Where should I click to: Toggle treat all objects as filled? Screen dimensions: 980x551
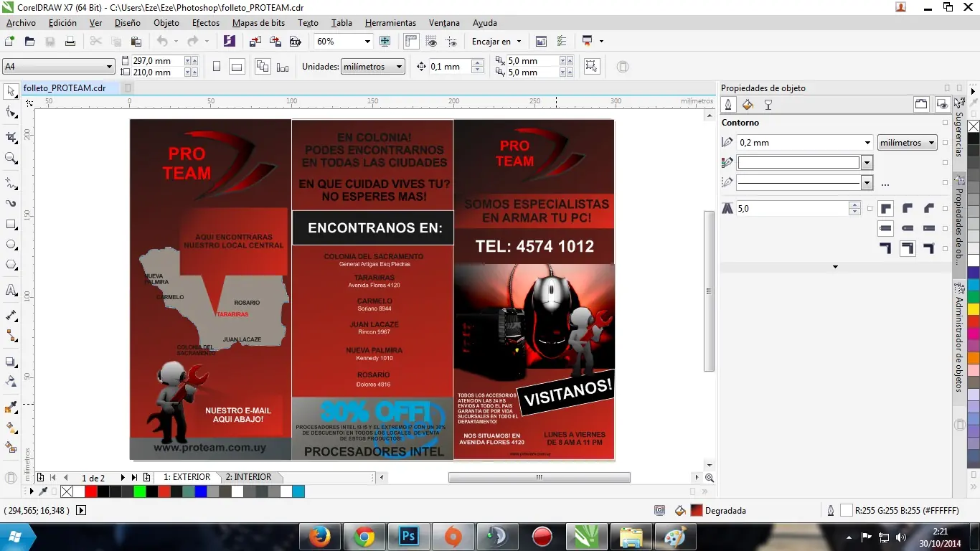tap(591, 67)
